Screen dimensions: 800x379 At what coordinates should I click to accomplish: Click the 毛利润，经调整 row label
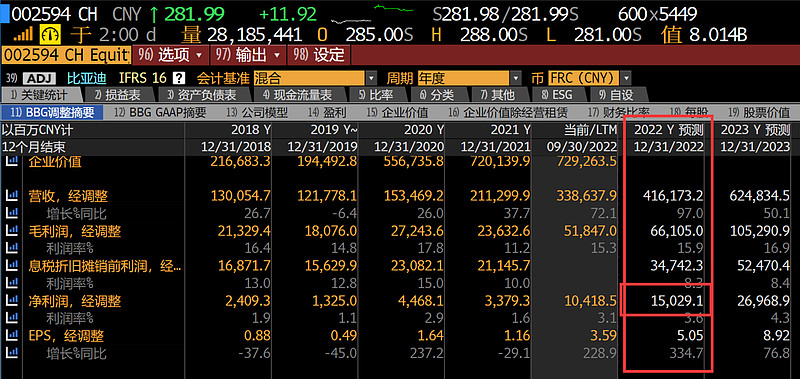75,231
